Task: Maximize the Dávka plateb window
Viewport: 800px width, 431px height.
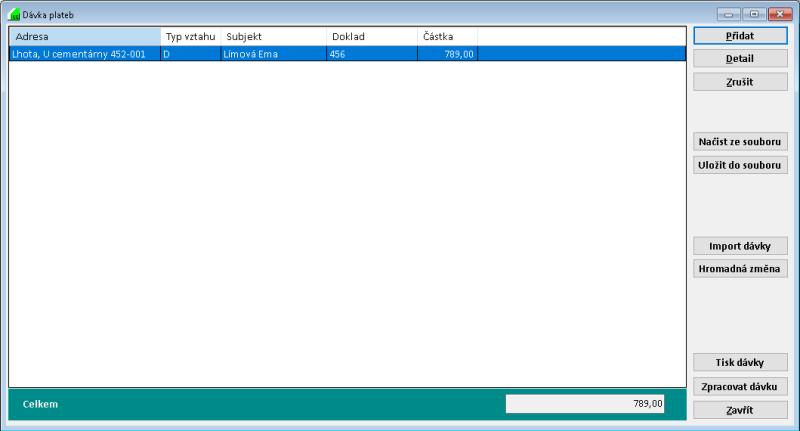Action: tap(753, 15)
